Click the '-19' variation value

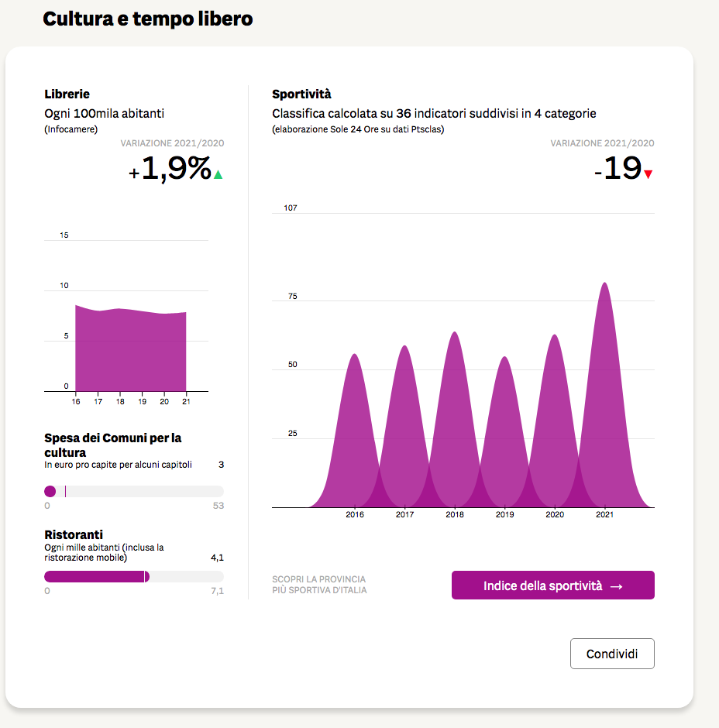(618, 168)
